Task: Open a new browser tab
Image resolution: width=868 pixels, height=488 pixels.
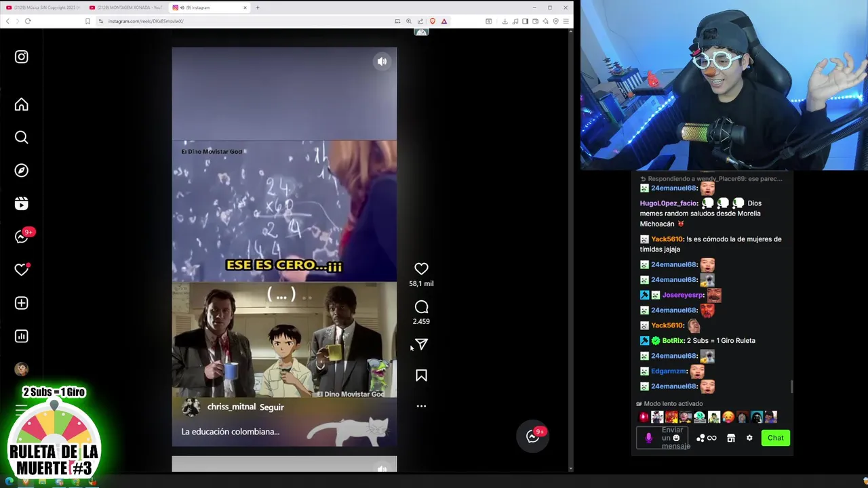Action: pos(258,7)
